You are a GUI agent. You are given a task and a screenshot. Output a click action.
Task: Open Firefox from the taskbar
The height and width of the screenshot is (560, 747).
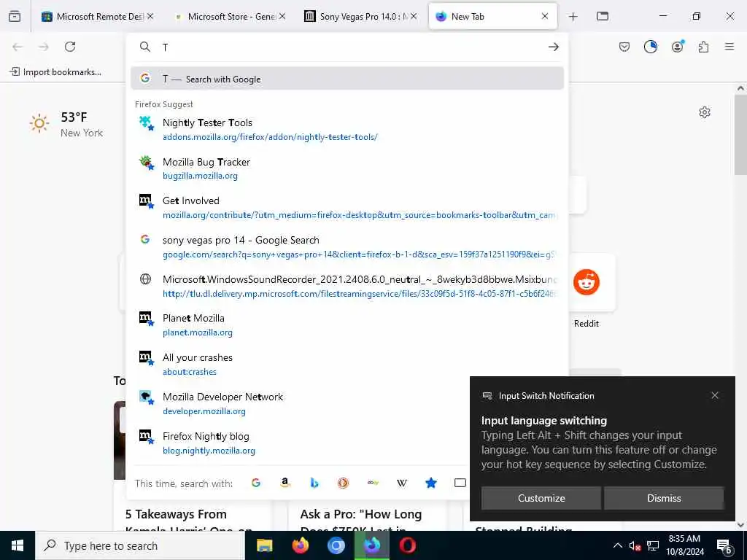pyautogui.click(x=300, y=545)
